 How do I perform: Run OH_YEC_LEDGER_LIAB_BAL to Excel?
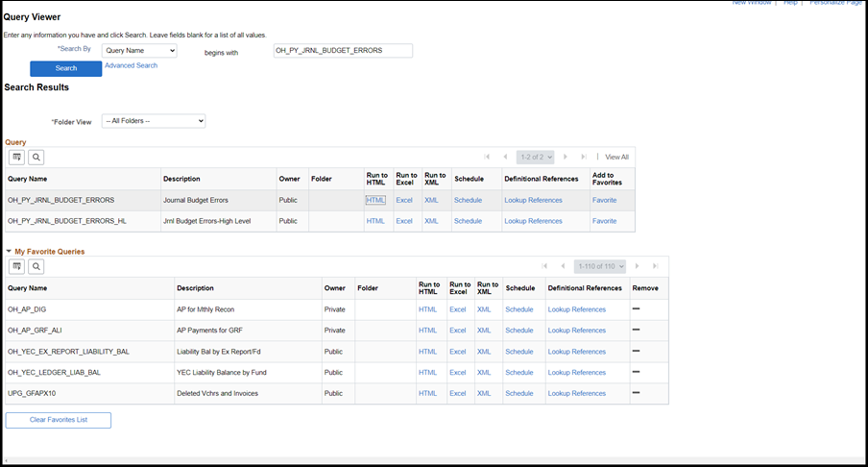458,373
